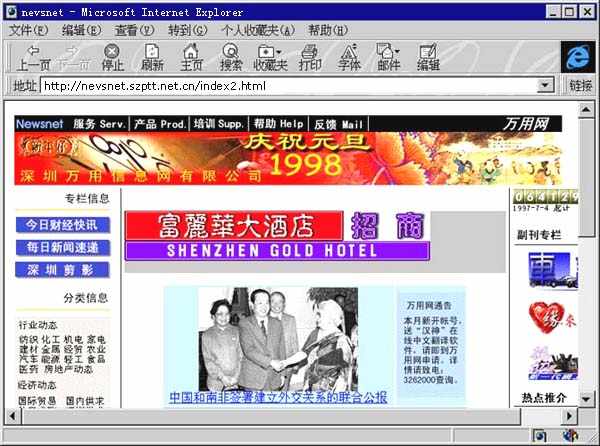Click the vertical scrollbar down arrow
The height and width of the screenshot is (446, 600).
[587, 399]
